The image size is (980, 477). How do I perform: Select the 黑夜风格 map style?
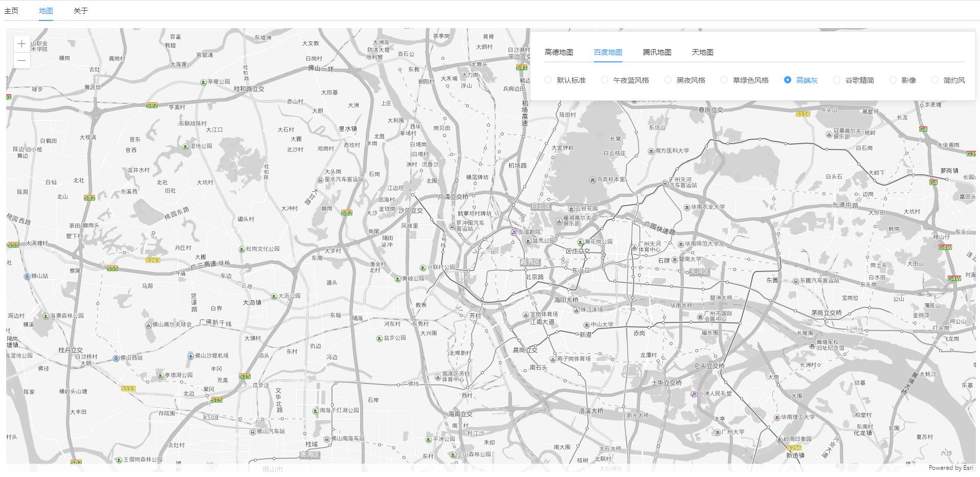click(667, 80)
